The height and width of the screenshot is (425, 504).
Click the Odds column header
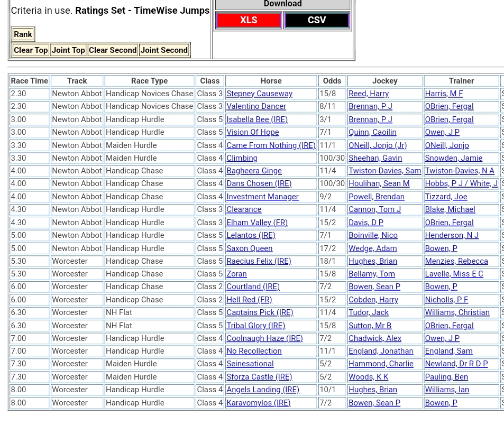332,81
